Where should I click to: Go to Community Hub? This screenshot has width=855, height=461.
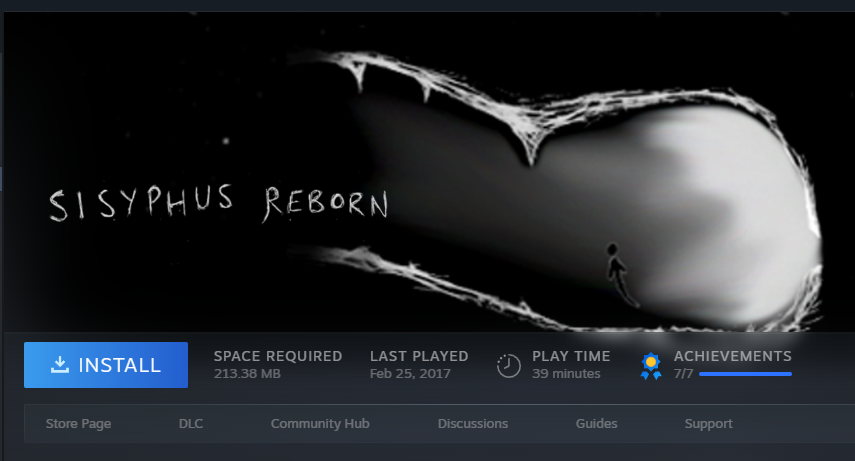tap(320, 423)
